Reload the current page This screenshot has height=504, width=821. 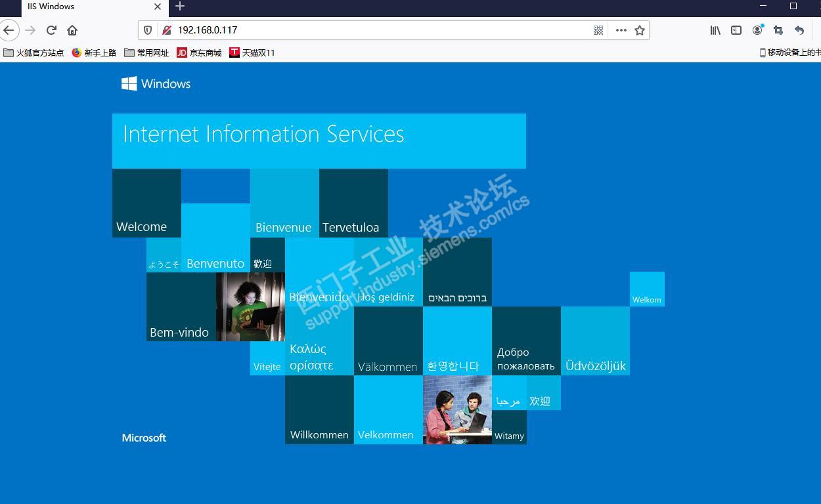(x=51, y=30)
